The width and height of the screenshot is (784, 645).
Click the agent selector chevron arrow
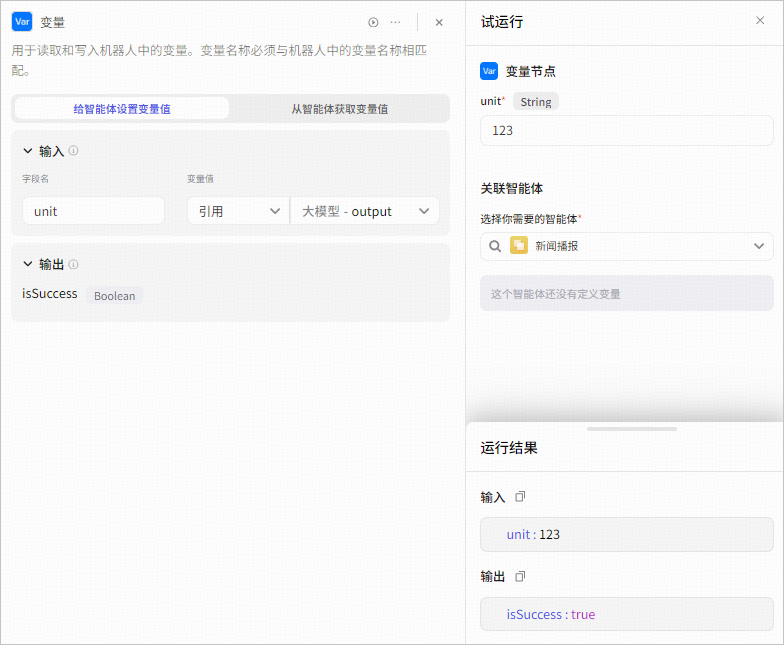tap(759, 246)
